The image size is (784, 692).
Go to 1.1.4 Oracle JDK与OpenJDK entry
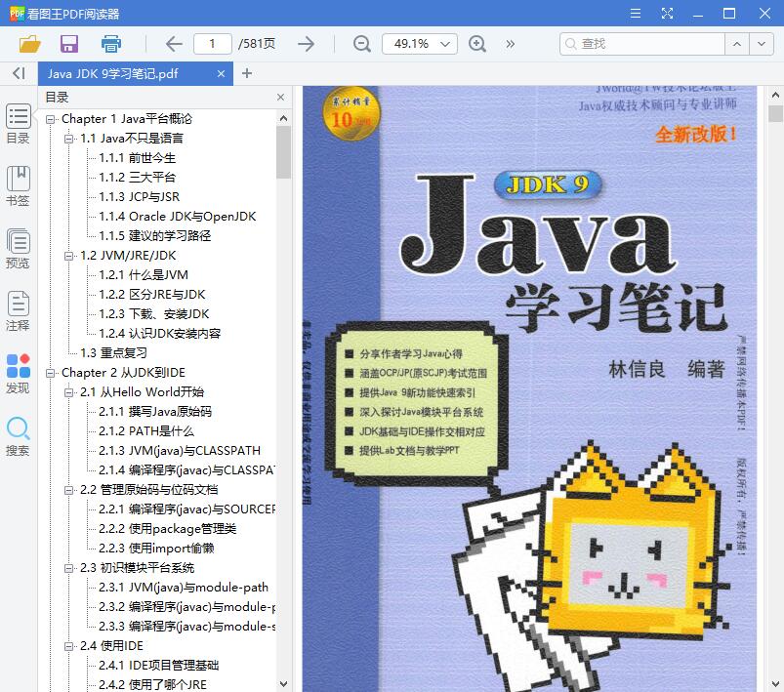pos(177,217)
